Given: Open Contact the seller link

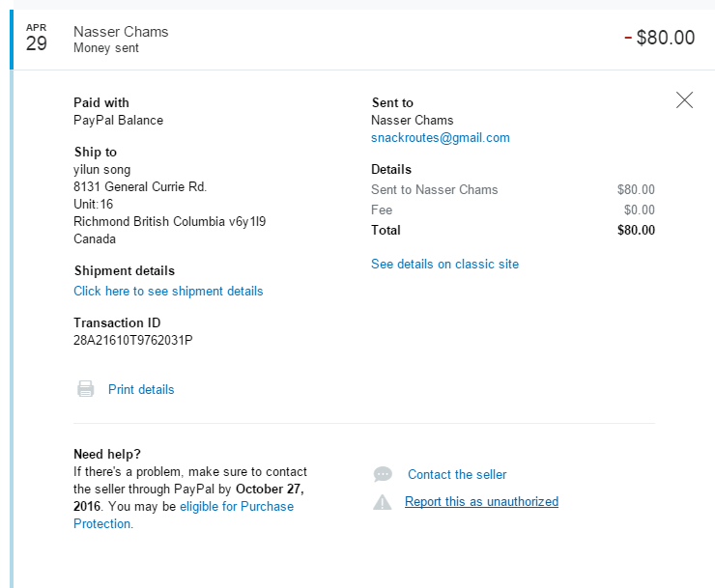Looking at the screenshot, I should (x=457, y=474).
